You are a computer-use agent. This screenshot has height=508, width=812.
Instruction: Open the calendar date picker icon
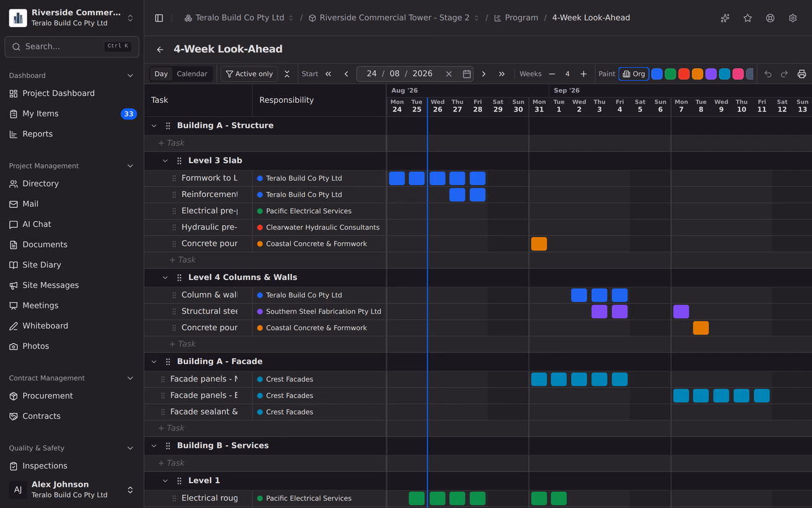(467, 74)
